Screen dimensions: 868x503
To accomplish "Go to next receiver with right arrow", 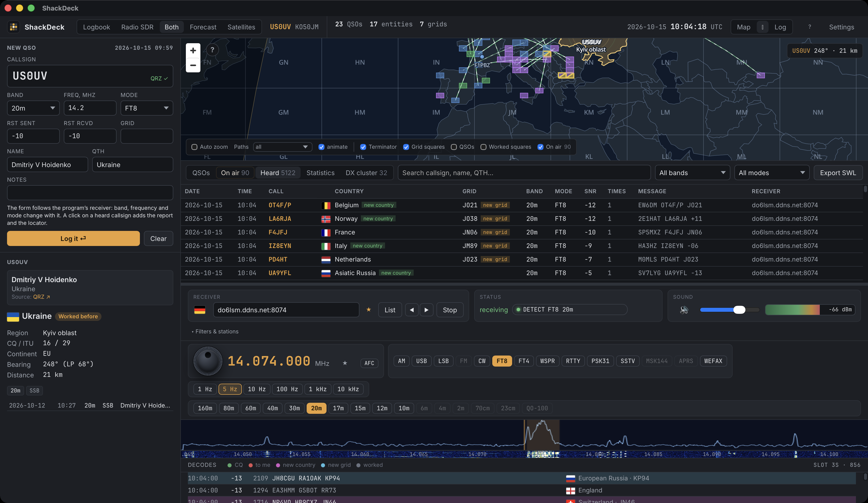I will tap(426, 310).
